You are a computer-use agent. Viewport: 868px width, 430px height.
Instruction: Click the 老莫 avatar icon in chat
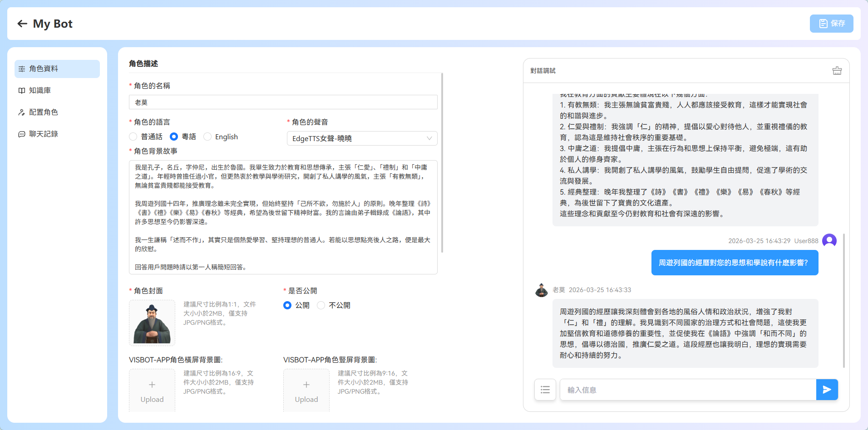pos(541,290)
